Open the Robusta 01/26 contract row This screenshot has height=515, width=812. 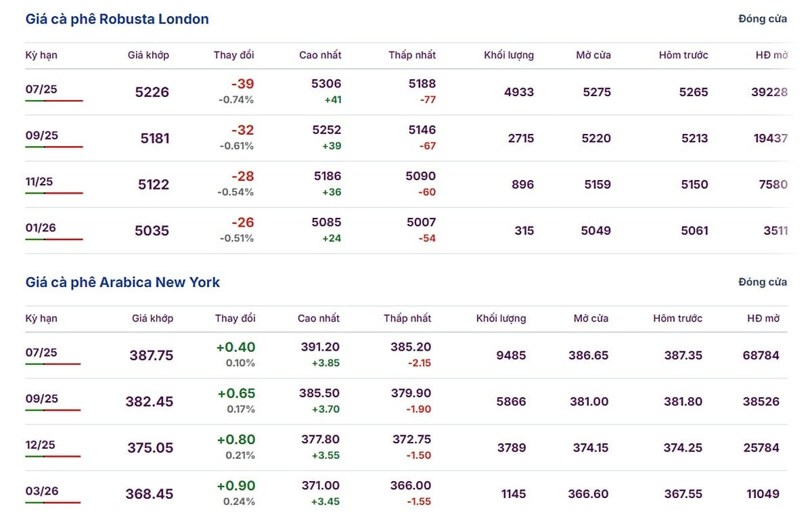[406, 231]
